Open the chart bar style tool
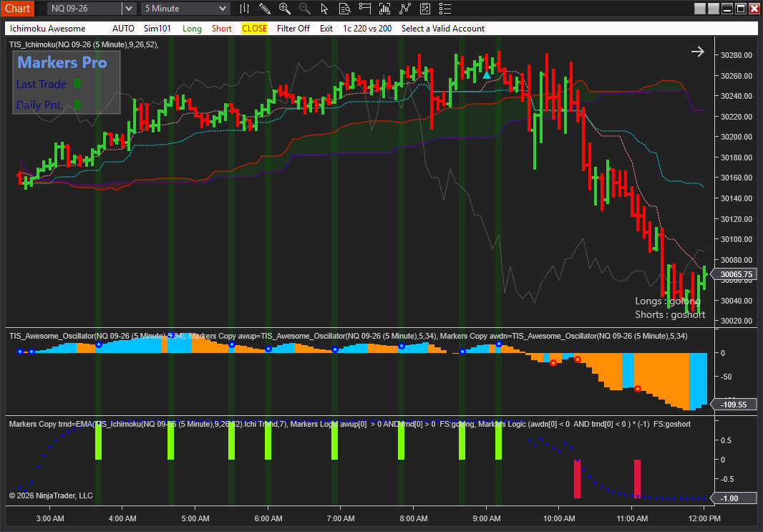This screenshot has height=532, width=763. (244, 9)
